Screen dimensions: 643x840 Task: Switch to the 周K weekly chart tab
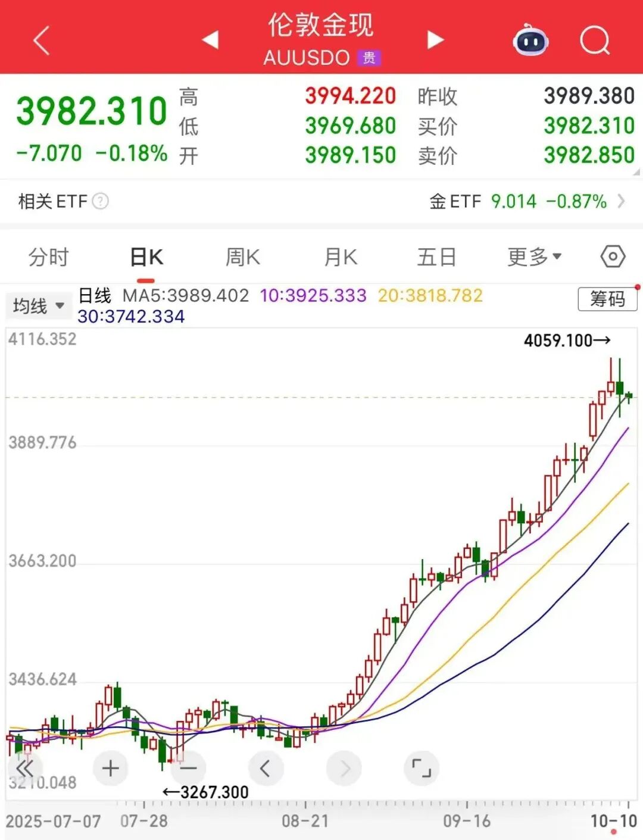tap(242, 256)
